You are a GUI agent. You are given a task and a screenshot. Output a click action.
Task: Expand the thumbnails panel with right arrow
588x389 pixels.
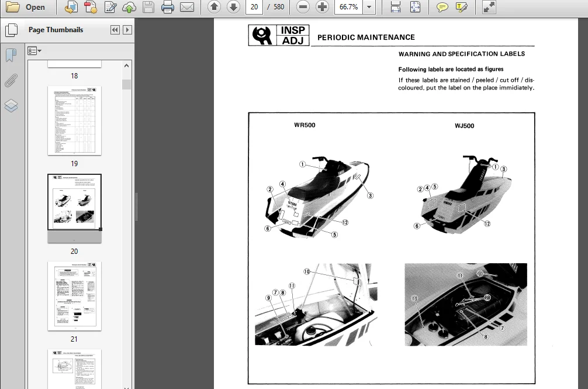click(127, 30)
